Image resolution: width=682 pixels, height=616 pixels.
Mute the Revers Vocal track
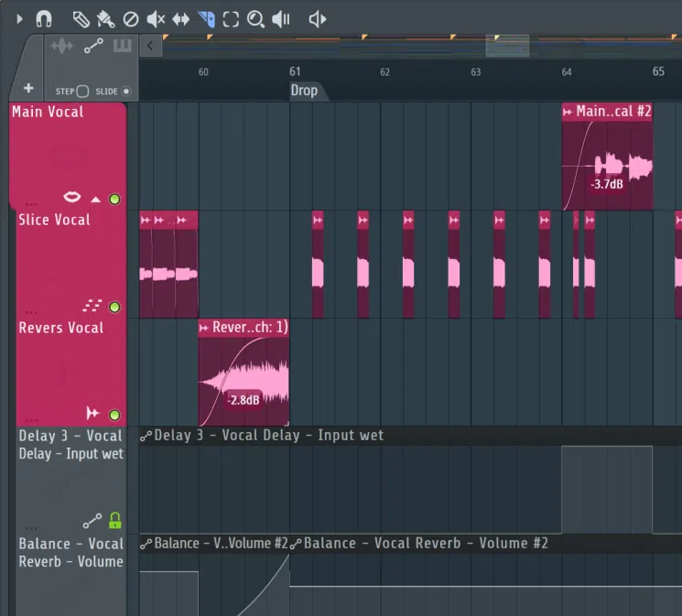point(114,415)
